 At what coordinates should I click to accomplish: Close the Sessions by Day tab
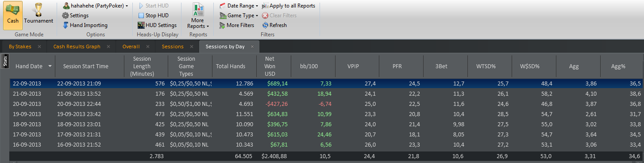click(x=252, y=47)
